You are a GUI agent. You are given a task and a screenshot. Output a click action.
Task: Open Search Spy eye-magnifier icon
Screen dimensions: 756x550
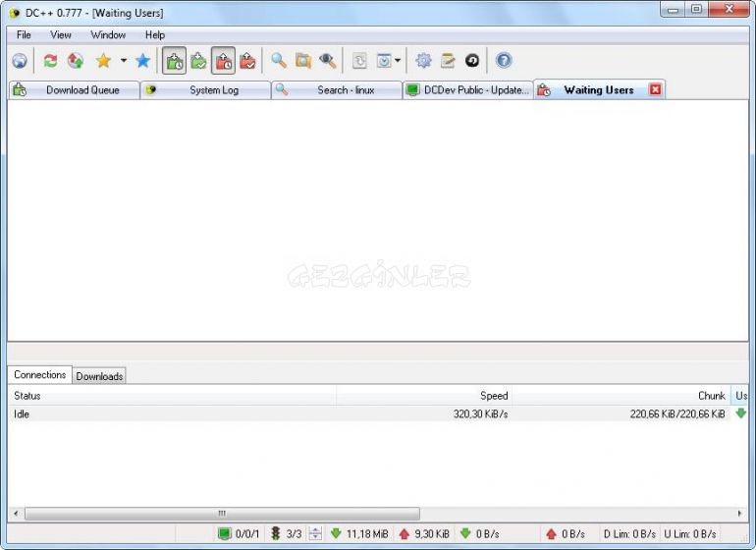click(x=328, y=61)
